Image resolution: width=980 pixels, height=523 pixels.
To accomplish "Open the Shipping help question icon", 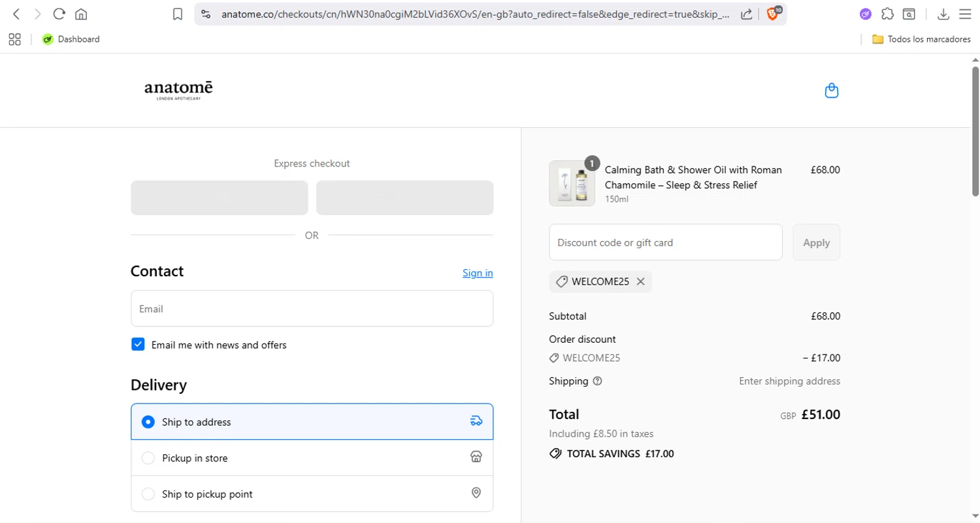I will (x=597, y=381).
